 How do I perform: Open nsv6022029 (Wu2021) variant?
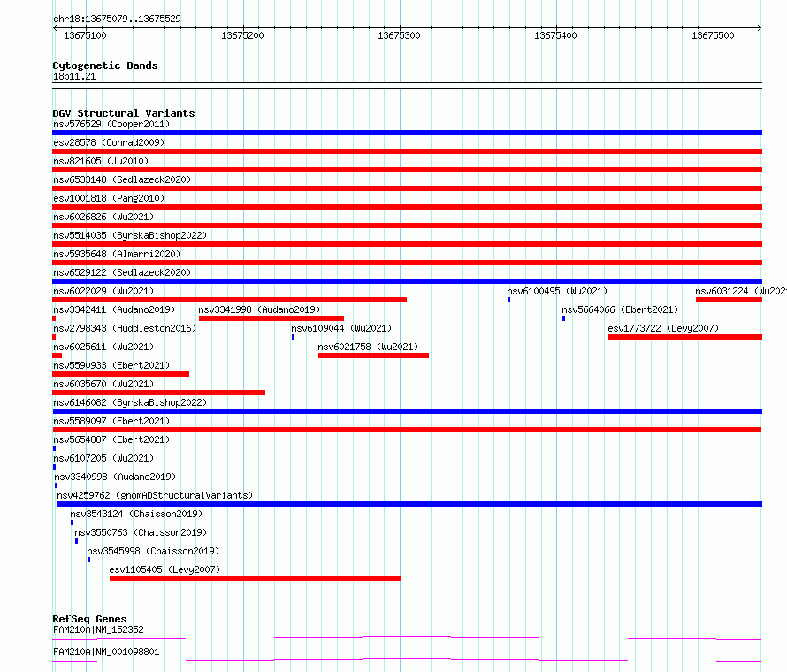point(103,291)
